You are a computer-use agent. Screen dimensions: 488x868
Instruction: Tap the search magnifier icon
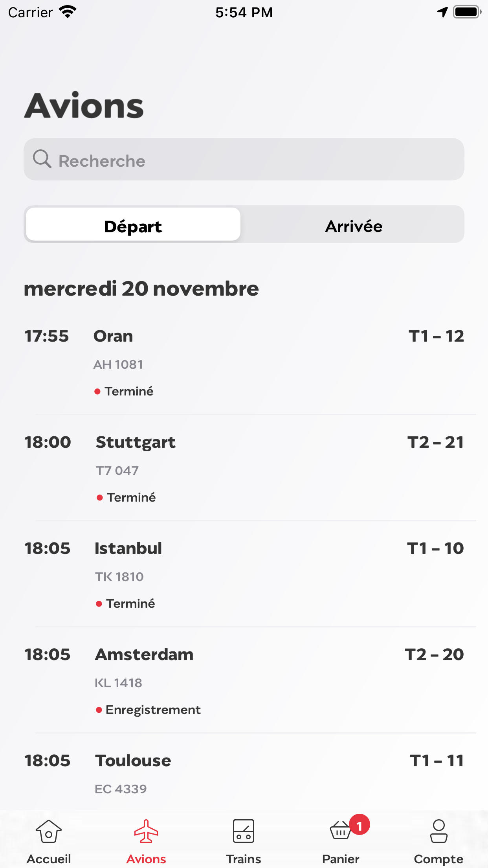point(42,159)
